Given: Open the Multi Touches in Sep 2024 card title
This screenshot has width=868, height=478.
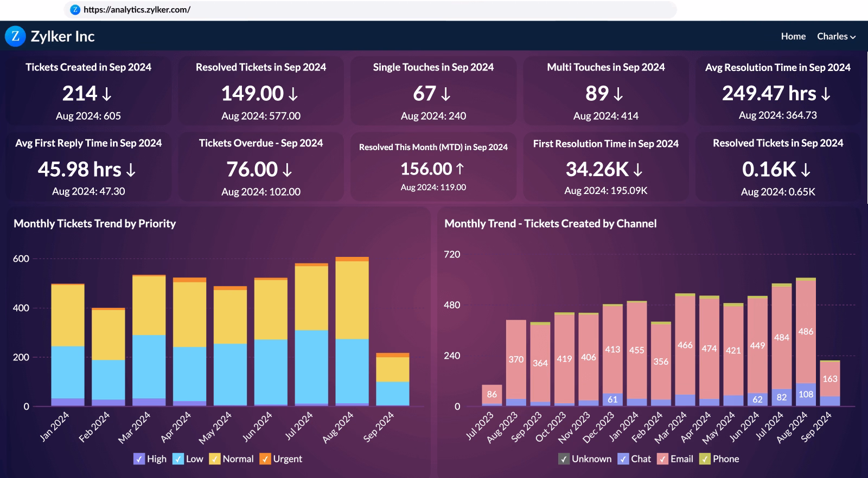Looking at the screenshot, I should (x=605, y=67).
